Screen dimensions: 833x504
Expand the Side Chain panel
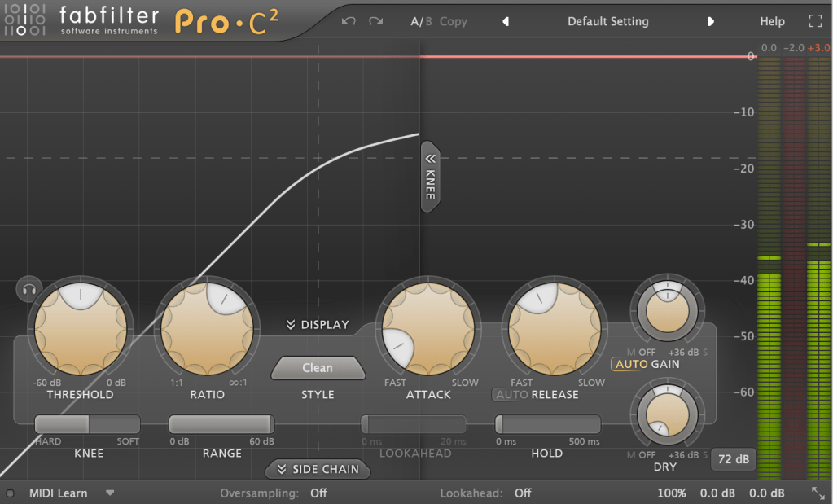tap(318, 469)
